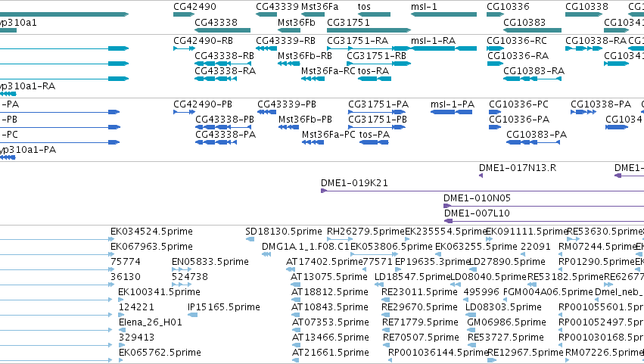Click the RE71779.5prime EST label

(x=420, y=323)
